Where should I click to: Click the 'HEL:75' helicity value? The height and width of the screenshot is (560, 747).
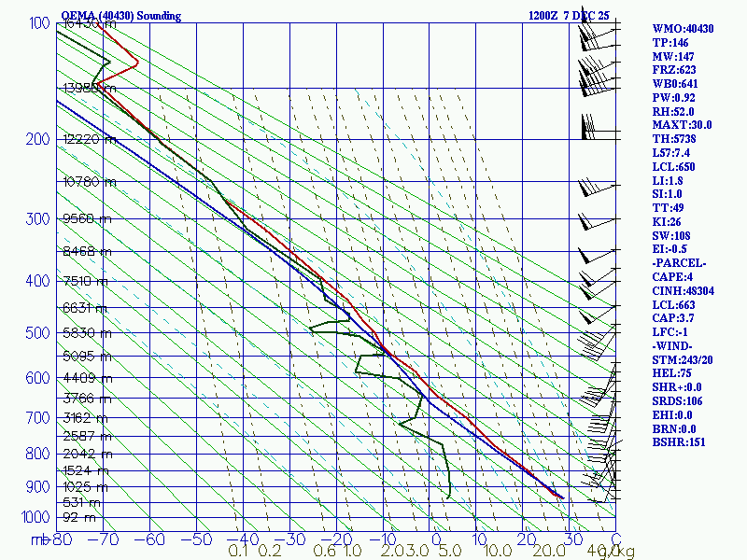pyautogui.click(x=671, y=372)
